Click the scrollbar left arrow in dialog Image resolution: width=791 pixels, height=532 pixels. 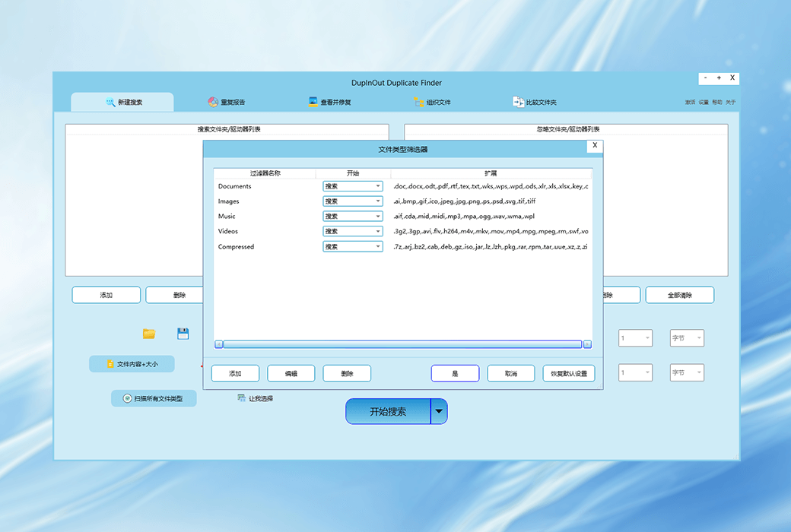(x=218, y=344)
